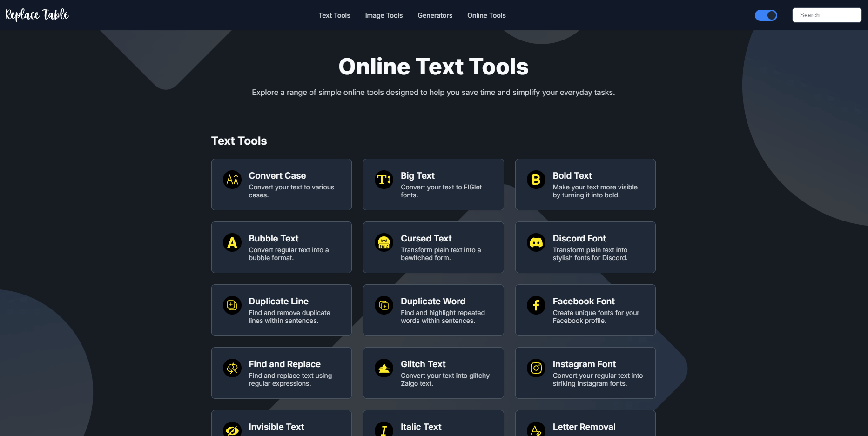Open Bubble Text via its icon
This screenshot has width=868, height=436.
(x=232, y=242)
